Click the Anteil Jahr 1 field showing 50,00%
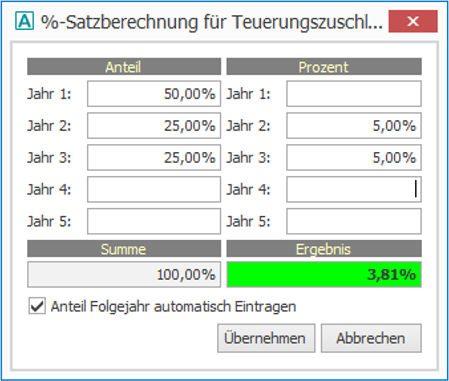 pos(154,94)
